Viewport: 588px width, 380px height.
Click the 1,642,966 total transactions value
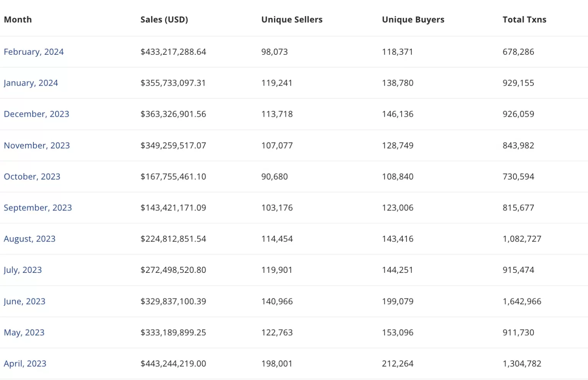[x=522, y=301]
